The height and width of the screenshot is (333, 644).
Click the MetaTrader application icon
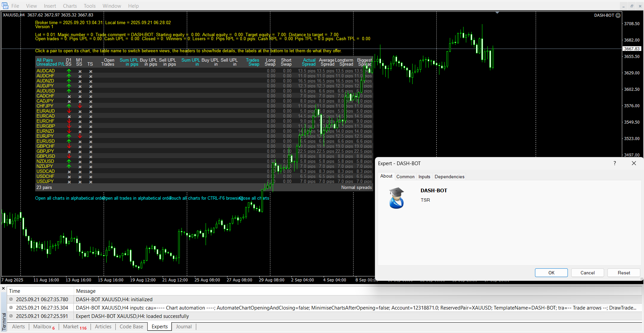click(5, 6)
